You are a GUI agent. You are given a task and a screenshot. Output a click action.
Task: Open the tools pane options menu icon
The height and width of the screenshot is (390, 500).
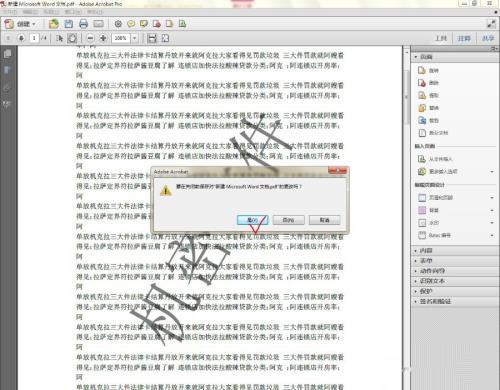[495, 49]
